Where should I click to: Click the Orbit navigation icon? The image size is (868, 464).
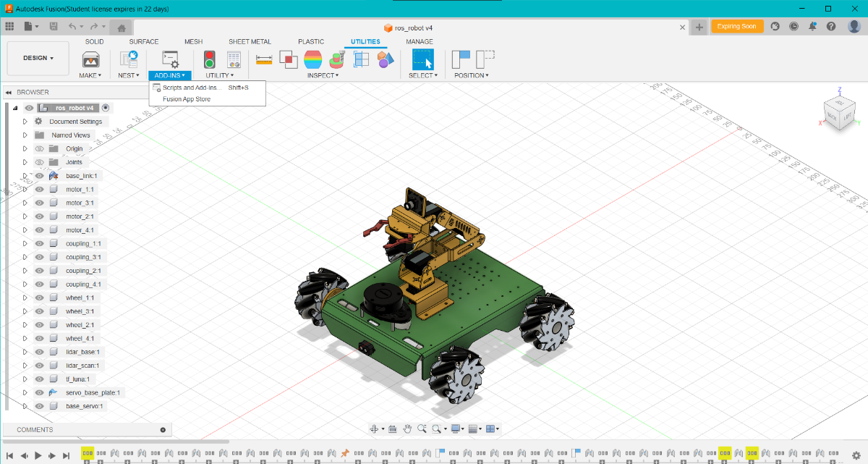[375, 429]
